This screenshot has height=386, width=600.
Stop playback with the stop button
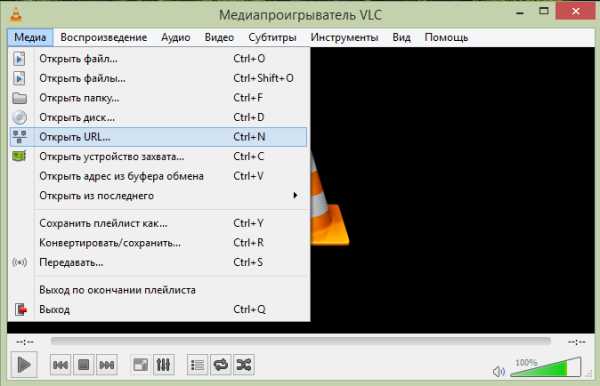pos(83,365)
